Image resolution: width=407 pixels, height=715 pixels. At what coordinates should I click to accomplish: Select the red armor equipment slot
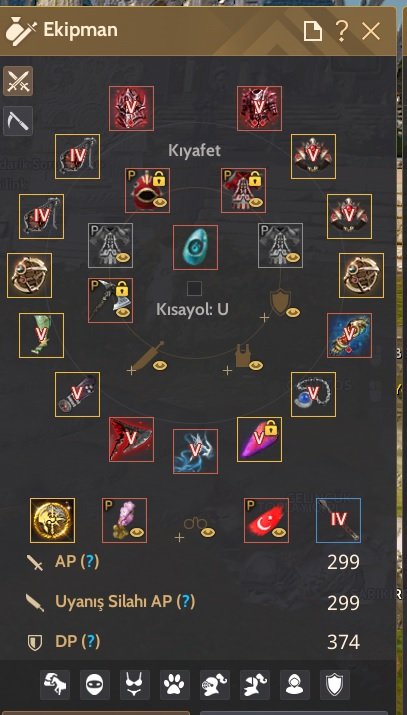(x=259, y=109)
